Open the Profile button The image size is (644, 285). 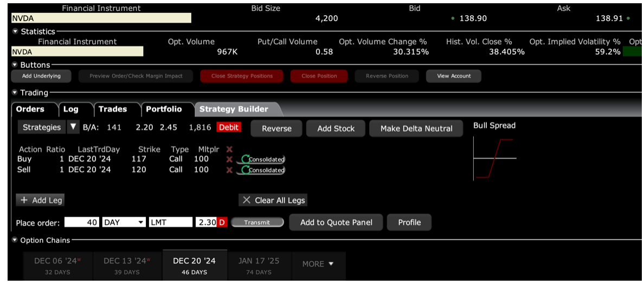[x=409, y=222]
